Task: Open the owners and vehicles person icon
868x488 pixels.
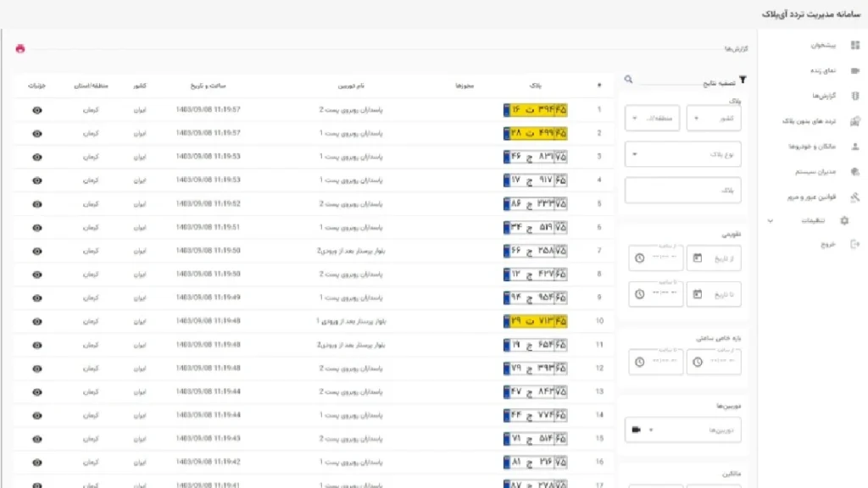Action: click(x=855, y=147)
